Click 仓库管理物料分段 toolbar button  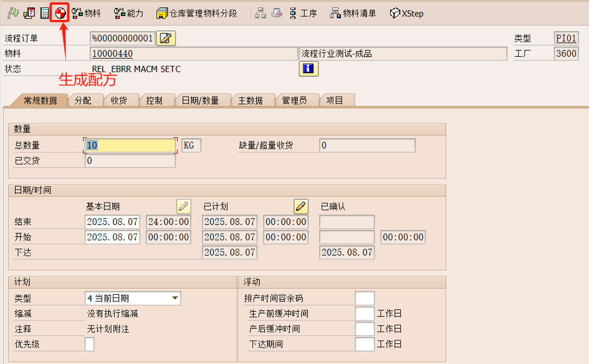pyautogui.click(x=197, y=13)
